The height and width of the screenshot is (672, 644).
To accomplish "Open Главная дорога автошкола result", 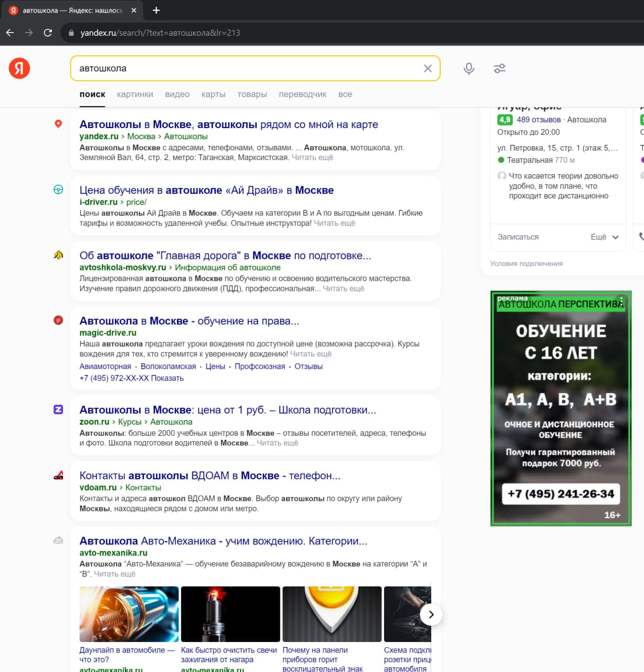I will click(225, 256).
